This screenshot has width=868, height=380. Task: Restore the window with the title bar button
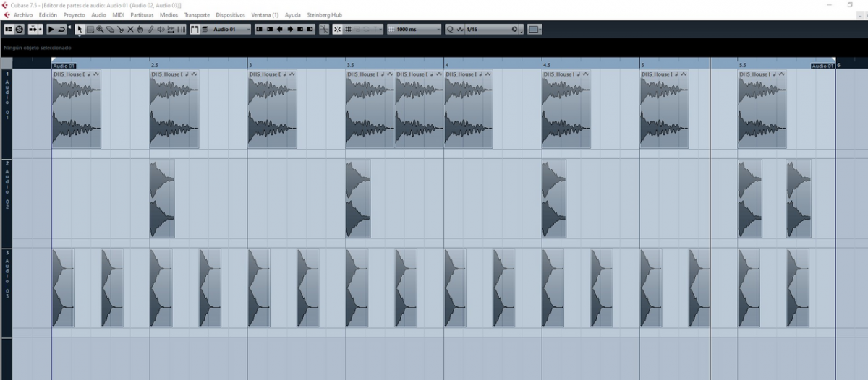point(849,4)
